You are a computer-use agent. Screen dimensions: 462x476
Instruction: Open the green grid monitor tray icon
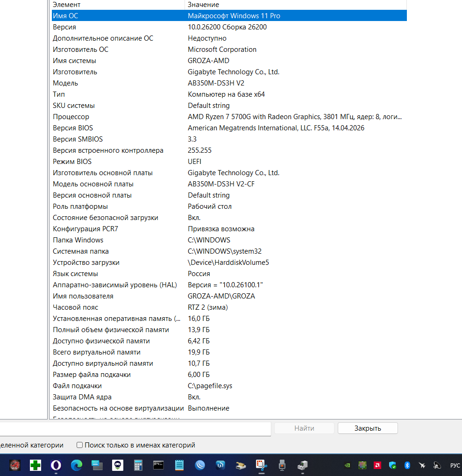coord(362,465)
